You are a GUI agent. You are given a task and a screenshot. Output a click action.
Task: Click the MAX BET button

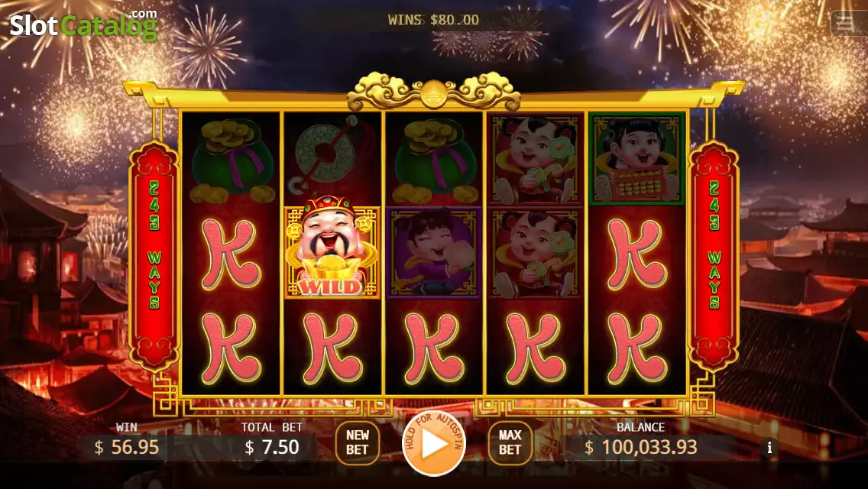pos(510,442)
